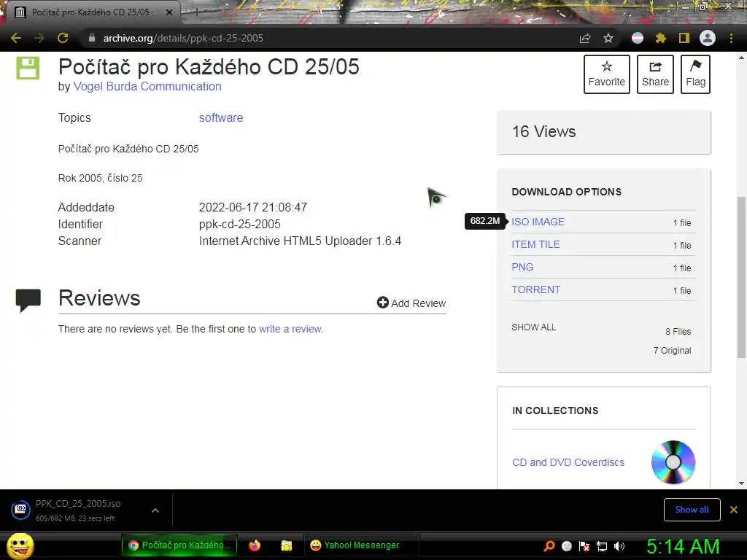Viewport: 747px width, 560px height.
Task: Click the Addeddate value 2022-06-17 21:08:47
Action: [x=253, y=208]
